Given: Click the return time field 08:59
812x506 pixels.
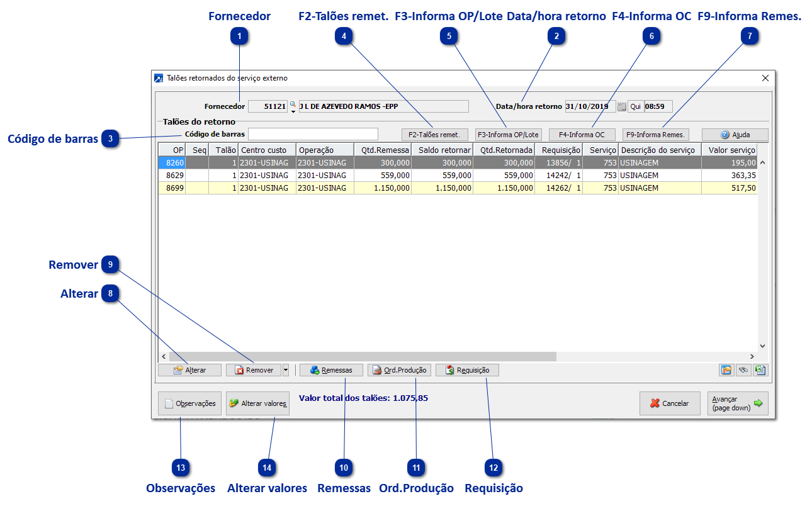Looking at the screenshot, I should point(658,106).
